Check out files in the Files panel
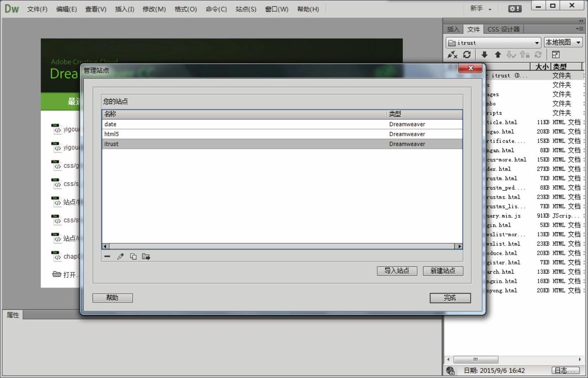588x378 pixels. point(511,54)
